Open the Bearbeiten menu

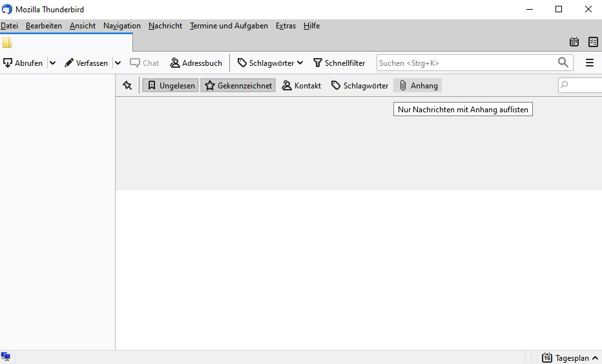coord(44,26)
